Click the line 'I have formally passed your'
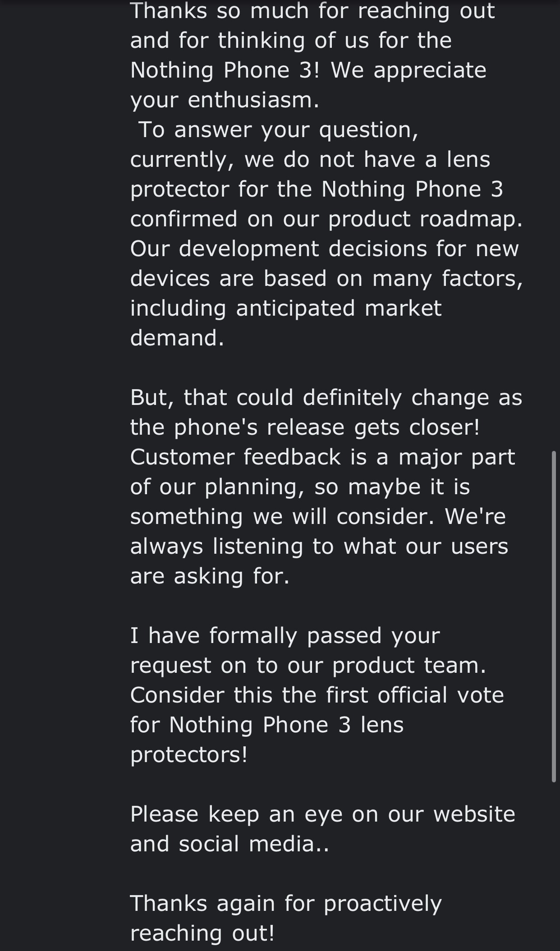Image resolution: width=560 pixels, height=951 pixels. click(x=285, y=636)
